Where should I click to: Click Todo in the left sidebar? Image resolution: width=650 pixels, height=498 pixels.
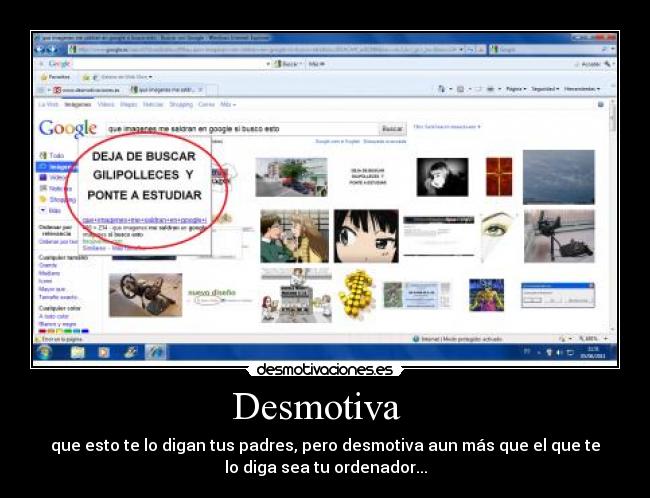[x=52, y=155]
